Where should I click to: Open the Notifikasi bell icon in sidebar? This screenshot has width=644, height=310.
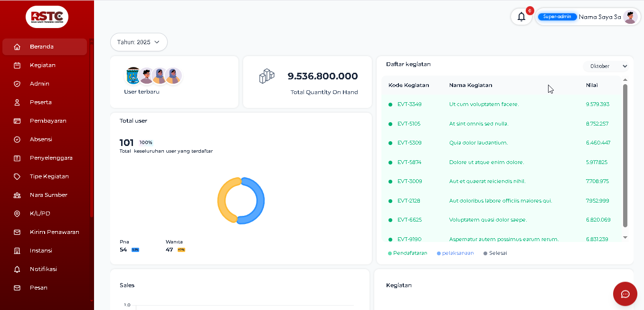click(x=18, y=269)
